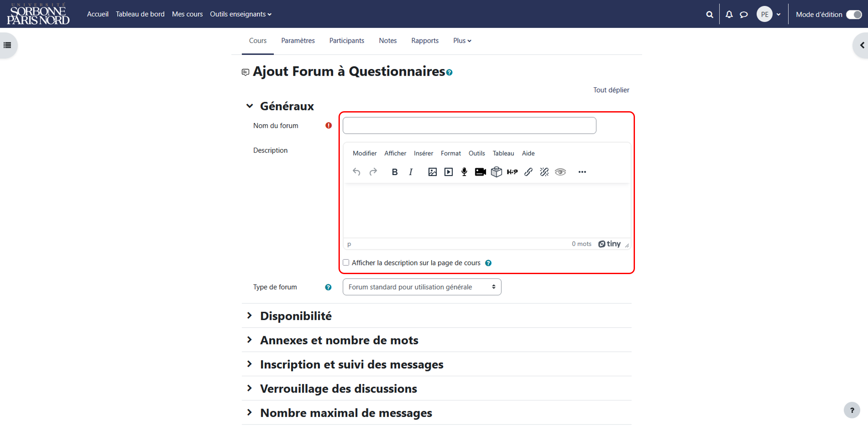This screenshot has width=868, height=427.
Task: Toggle the Mode d'édition switch
Action: 854,14
